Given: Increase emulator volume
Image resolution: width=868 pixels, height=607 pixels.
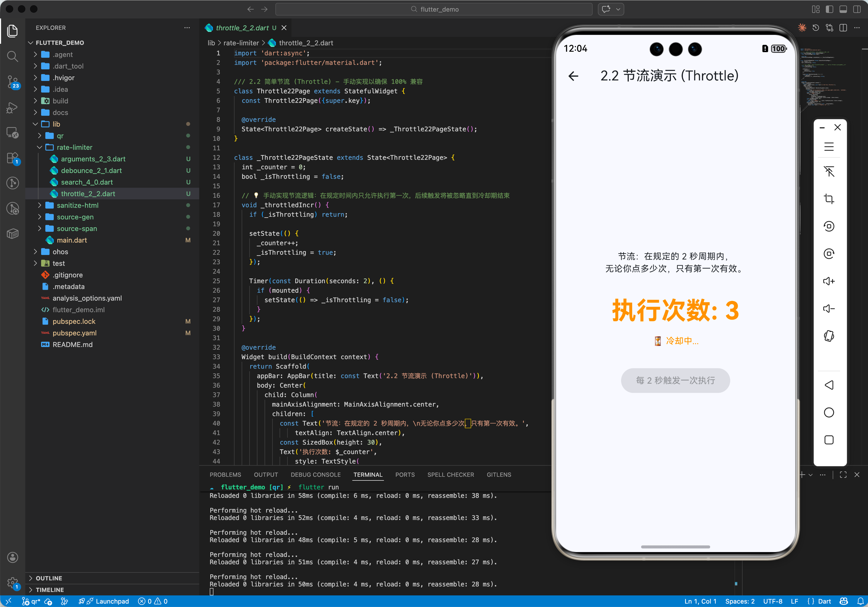Looking at the screenshot, I should [x=830, y=281].
